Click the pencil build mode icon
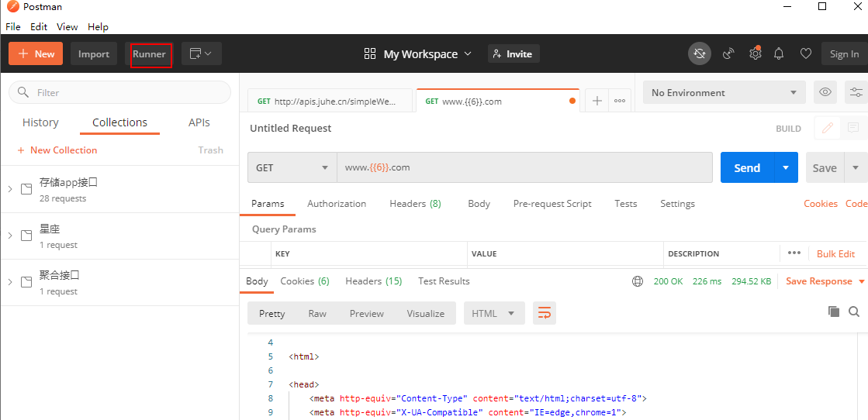This screenshot has width=868, height=420. pyautogui.click(x=827, y=129)
